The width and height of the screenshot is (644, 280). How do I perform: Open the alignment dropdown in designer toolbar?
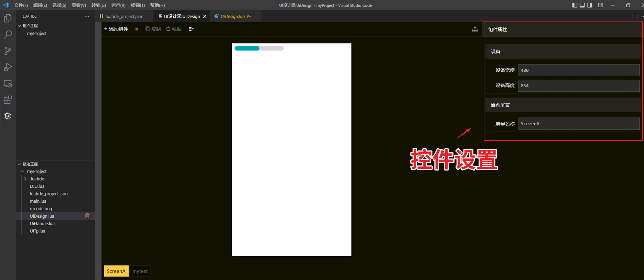tap(191, 29)
